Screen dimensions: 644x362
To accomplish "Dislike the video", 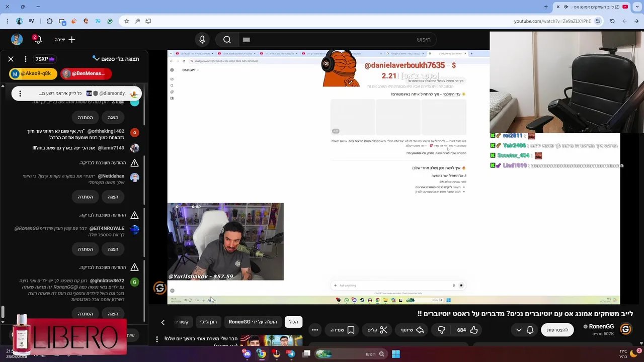I will 441,330.
